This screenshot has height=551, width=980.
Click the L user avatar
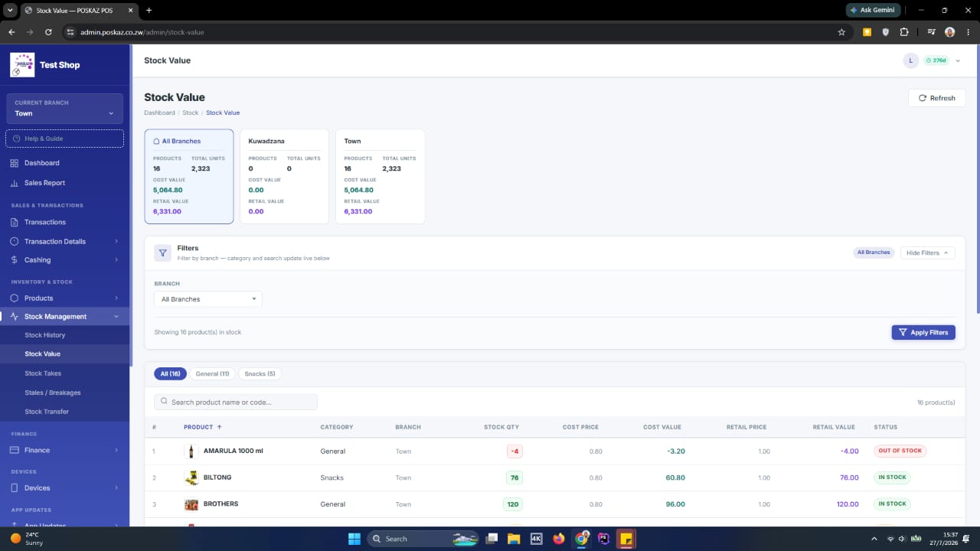click(x=910, y=60)
